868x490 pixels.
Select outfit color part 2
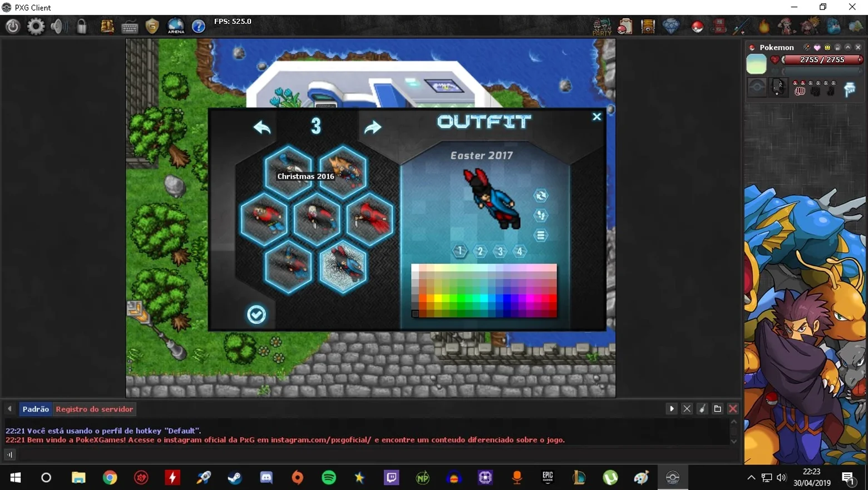point(480,251)
